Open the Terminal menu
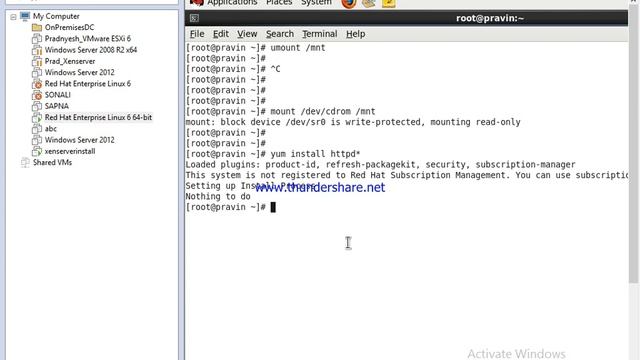Viewport: 640px width, 360px height. pyautogui.click(x=320, y=34)
